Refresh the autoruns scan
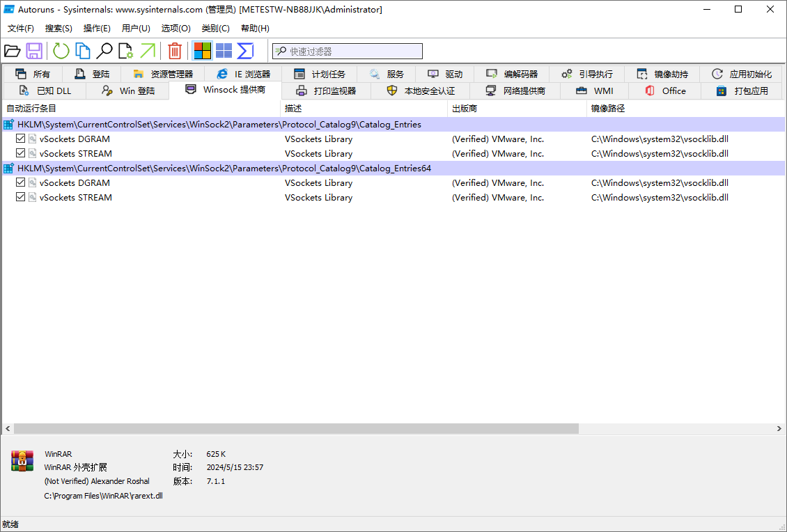 coord(61,51)
